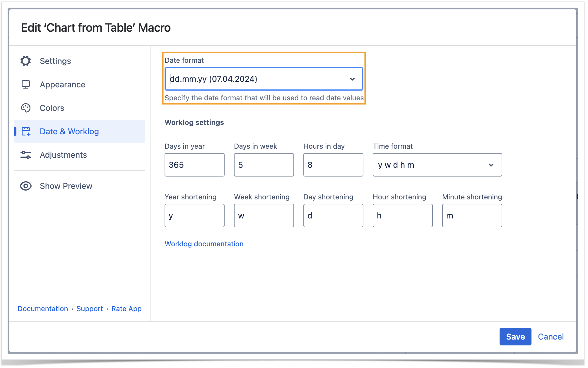Switch to the Colors section
588x368 pixels.
[x=52, y=108]
